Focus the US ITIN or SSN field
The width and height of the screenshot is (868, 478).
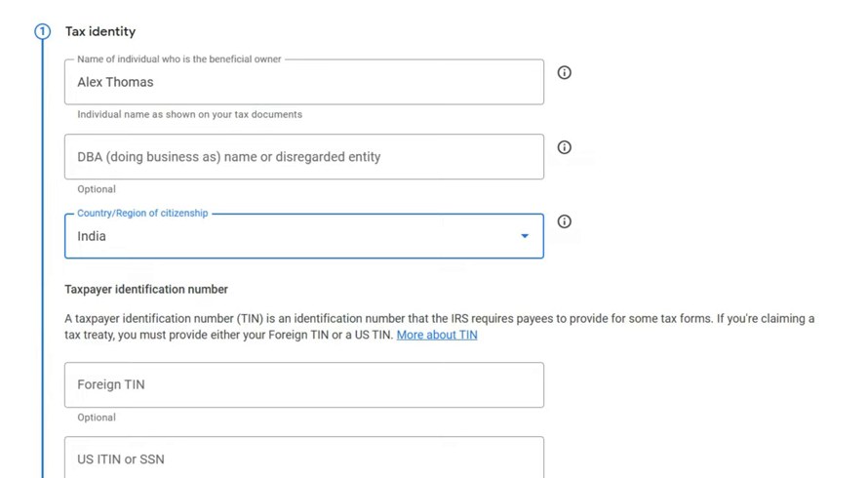[x=304, y=458]
